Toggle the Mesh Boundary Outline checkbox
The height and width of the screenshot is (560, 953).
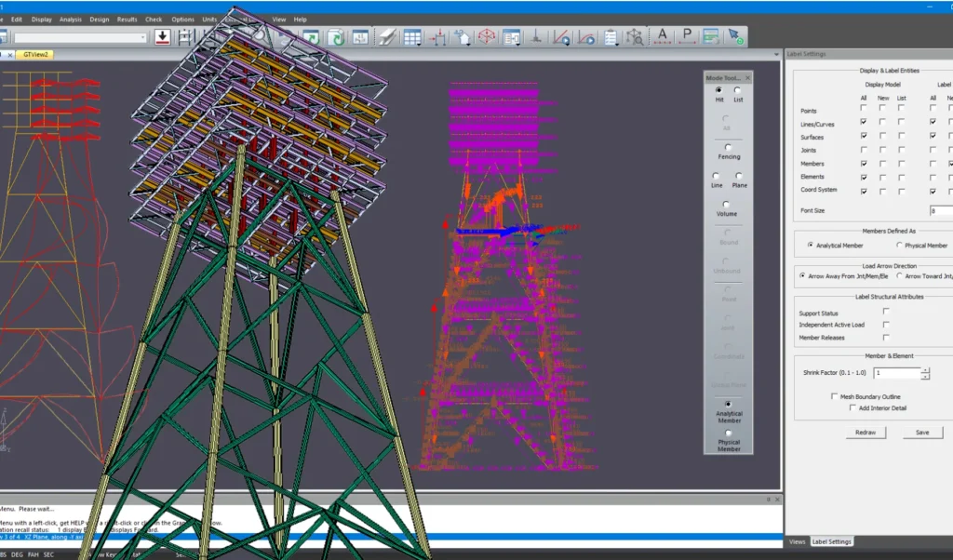pos(835,395)
